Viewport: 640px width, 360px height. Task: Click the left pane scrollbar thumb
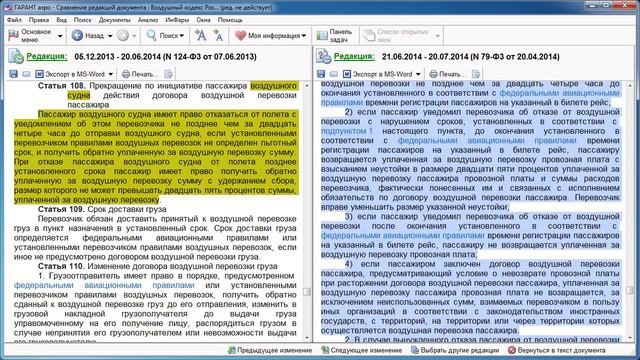tap(307, 291)
